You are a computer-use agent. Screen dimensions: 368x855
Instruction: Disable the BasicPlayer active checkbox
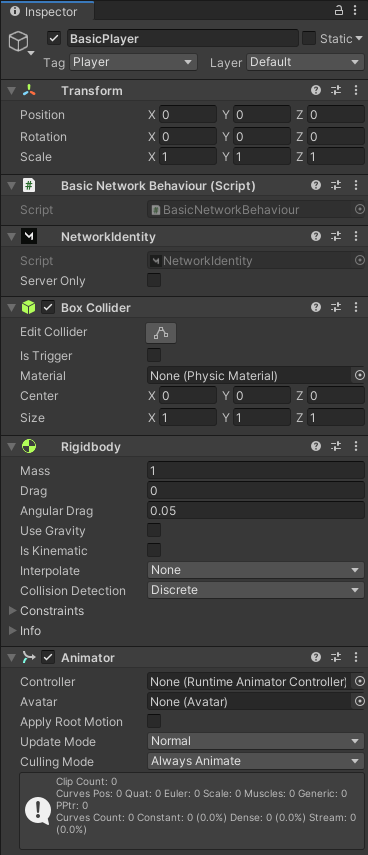point(53,38)
